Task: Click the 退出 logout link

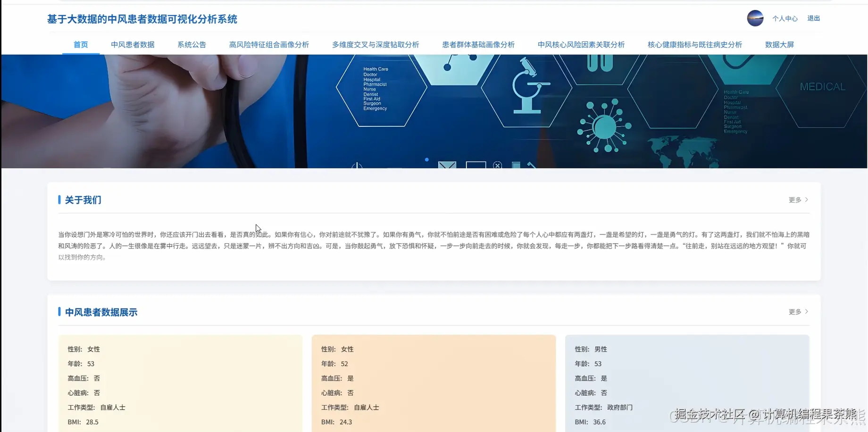Action: pyautogui.click(x=813, y=18)
